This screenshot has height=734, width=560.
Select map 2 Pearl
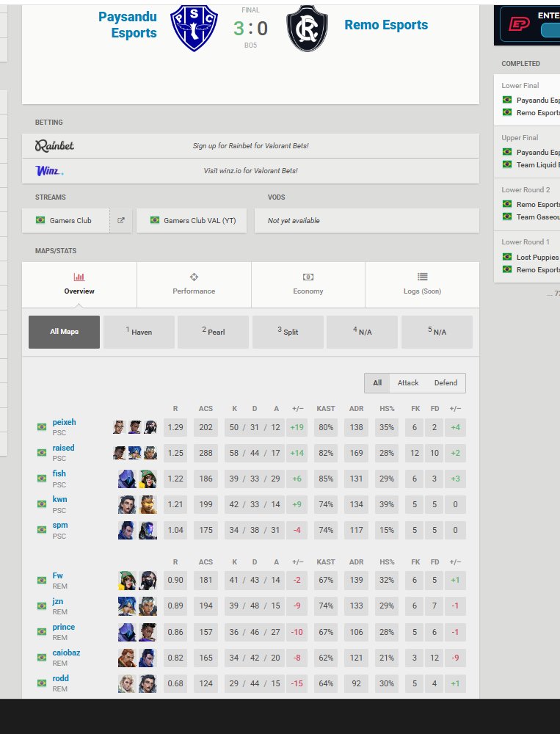[x=213, y=332]
